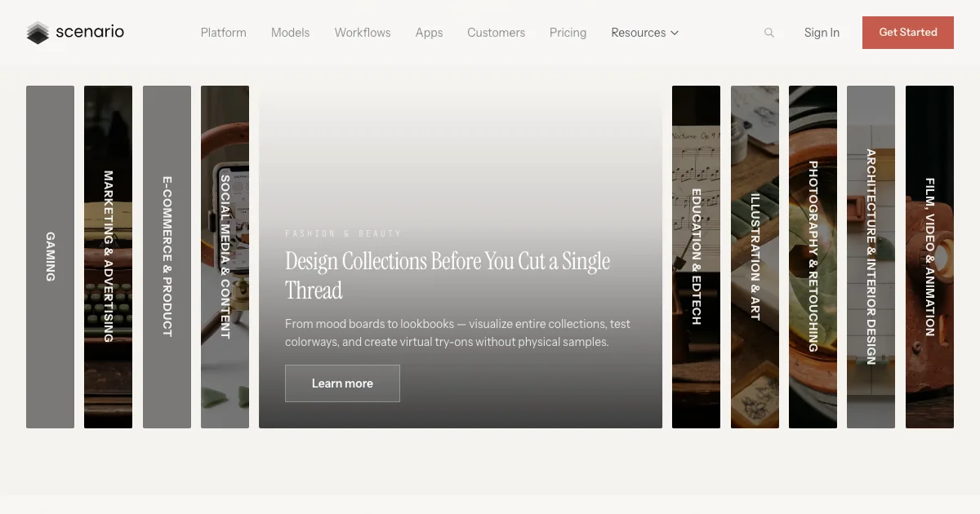The image size is (980, 514).
Task: Select Apps in the navigation bar
Action: 429,33
